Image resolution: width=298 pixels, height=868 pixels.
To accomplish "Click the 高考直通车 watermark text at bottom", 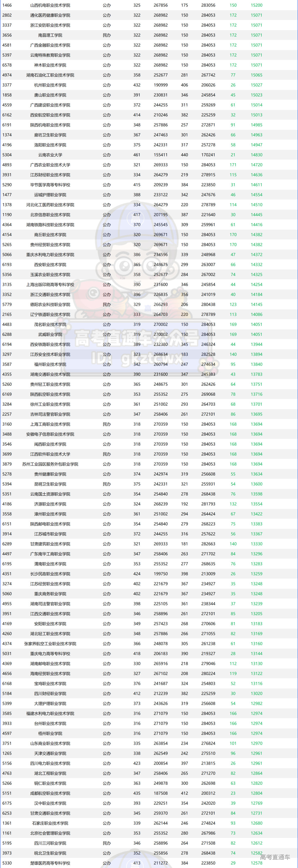I will [275, 857].
